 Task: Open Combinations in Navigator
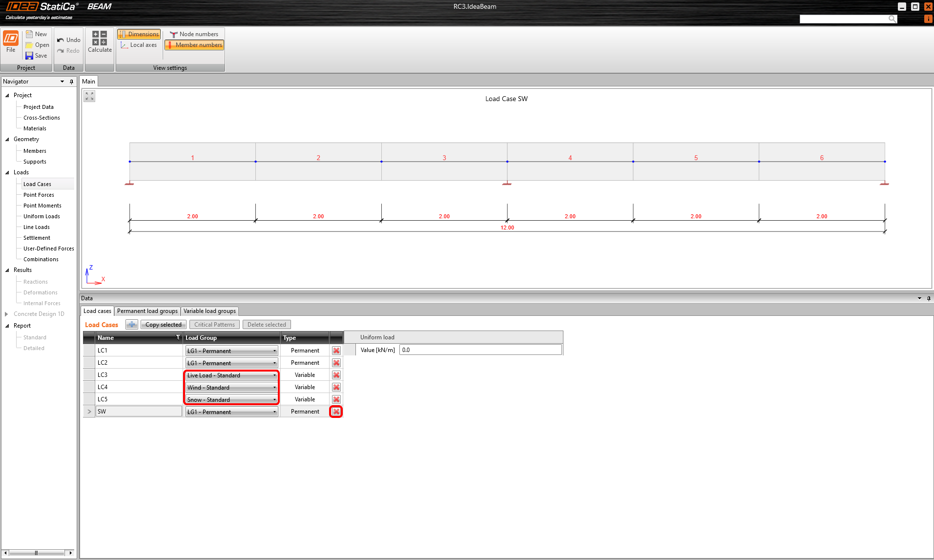(x=41, y=259)
